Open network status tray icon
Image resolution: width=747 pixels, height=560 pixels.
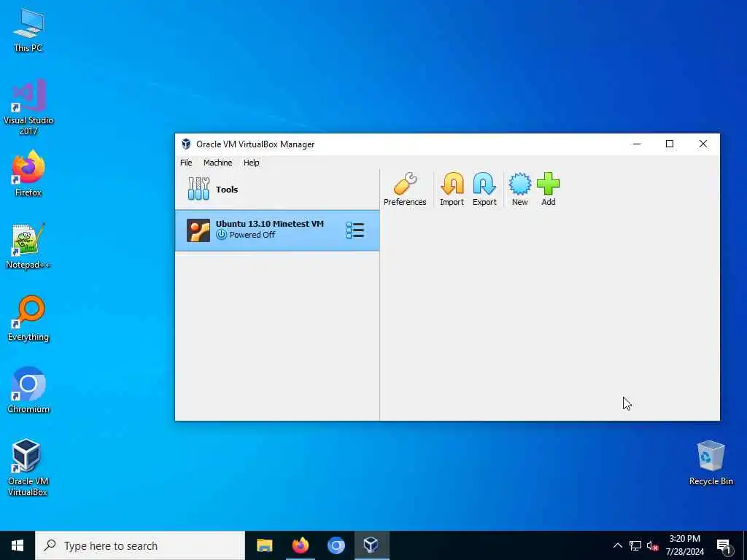point(635,545)
